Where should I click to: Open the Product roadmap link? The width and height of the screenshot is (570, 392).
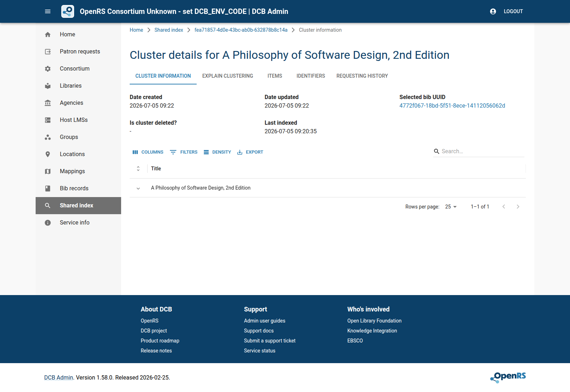160,341
